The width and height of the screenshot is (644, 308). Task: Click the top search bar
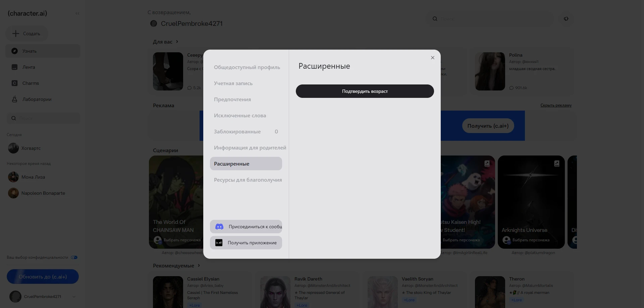pos(490,19)
